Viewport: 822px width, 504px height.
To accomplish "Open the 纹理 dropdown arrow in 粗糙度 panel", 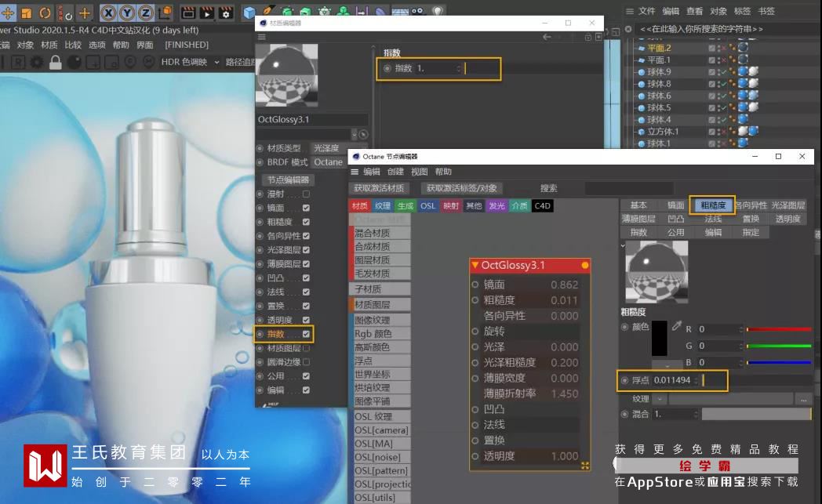I will 660,399.
